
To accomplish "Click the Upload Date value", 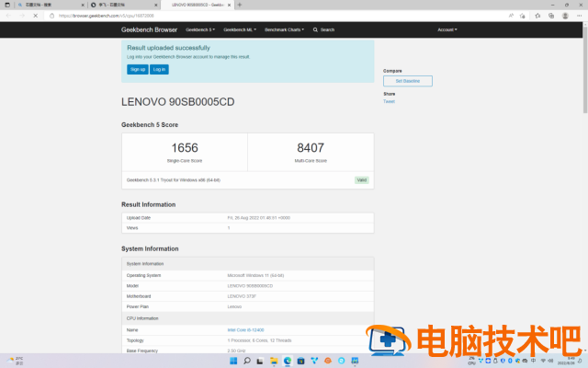I will coord(259,218).
